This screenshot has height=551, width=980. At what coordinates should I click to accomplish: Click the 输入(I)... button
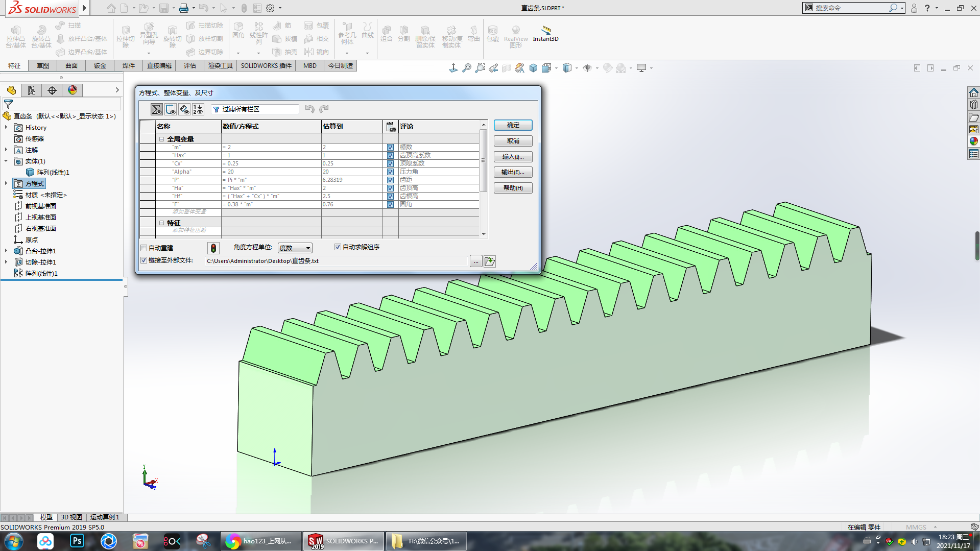[x=513, y=157]
